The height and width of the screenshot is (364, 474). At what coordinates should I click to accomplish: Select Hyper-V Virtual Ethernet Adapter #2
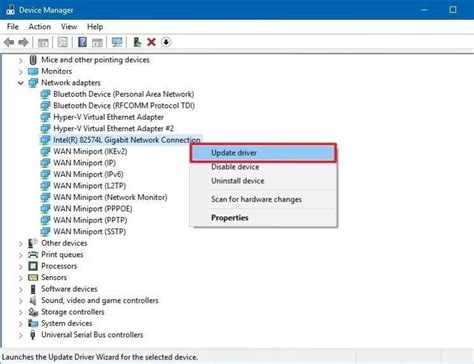pyautogui.click(x=114, y=128)
